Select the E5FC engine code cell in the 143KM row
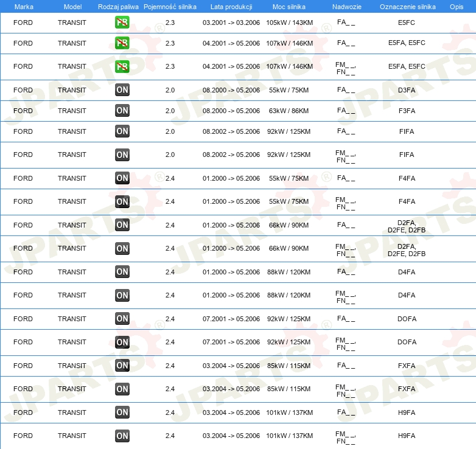This screenshot has height=449, width=476. click(x=407, y=23)
